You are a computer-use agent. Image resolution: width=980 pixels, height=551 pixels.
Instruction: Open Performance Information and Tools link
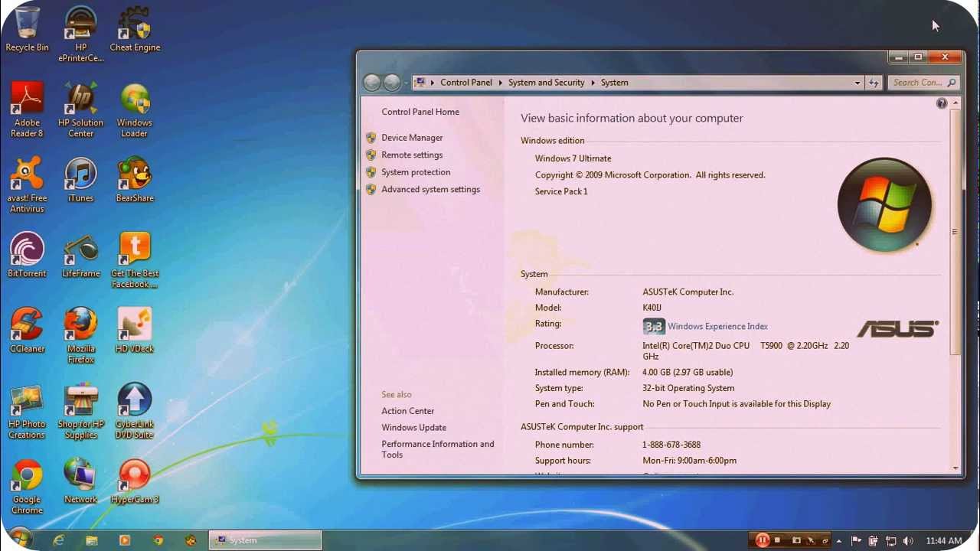[438, 449]
